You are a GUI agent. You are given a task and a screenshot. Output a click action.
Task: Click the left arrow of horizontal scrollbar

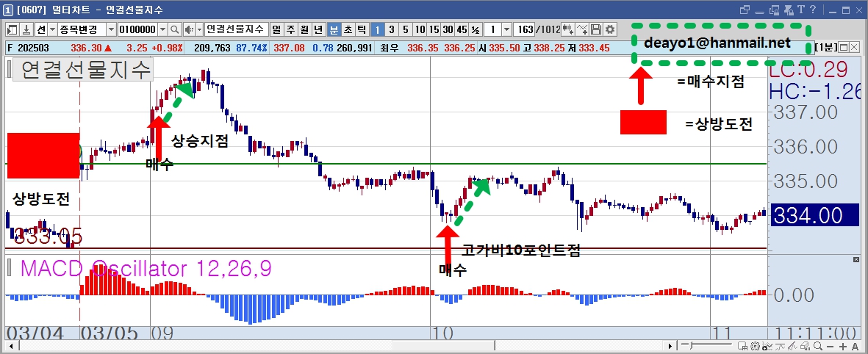click(10, 346)
